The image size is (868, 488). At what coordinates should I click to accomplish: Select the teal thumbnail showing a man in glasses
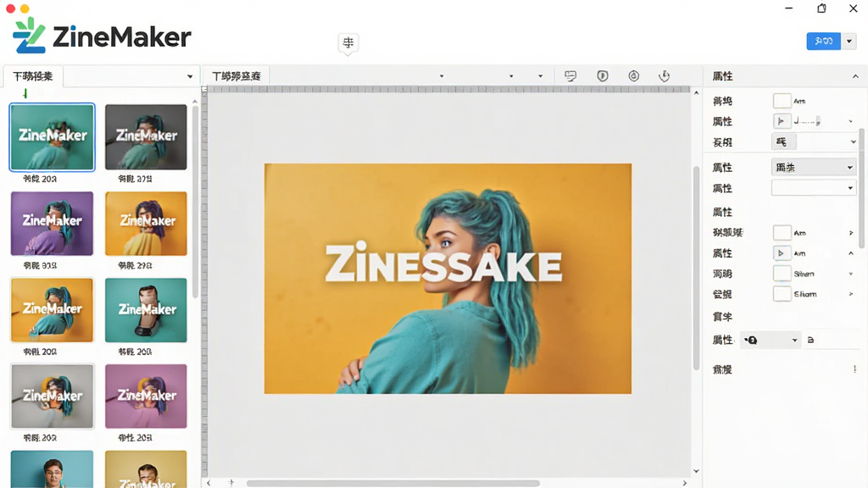coord(52,469)
